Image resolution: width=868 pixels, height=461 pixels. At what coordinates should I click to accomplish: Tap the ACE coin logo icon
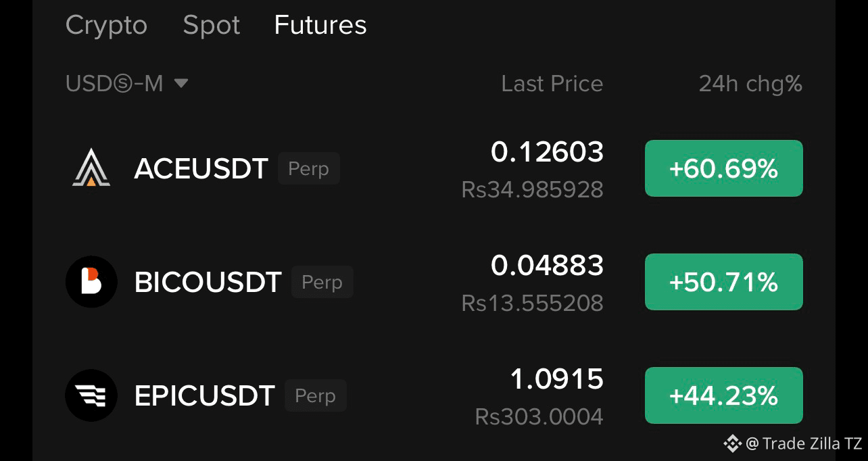pyautogui.click(x=91, y=168)
